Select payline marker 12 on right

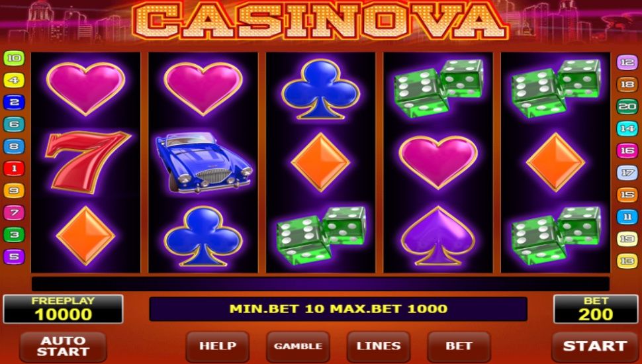click(627, 63)
